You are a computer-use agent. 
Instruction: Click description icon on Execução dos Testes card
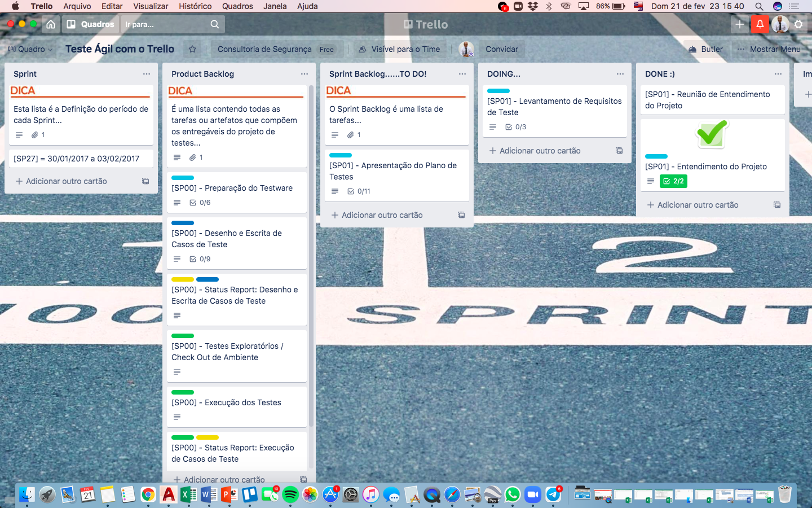[177, 417]
